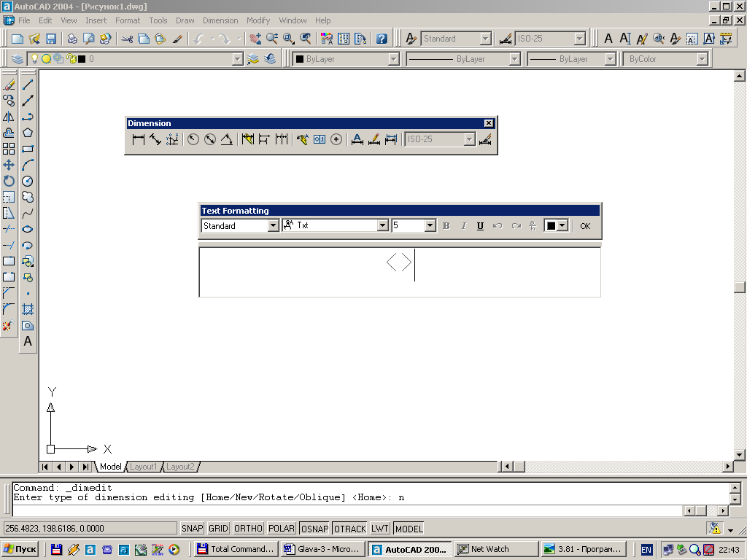The image size is (747, 560).
Task: Select the Rotate modify tool
Action: tap(9, 181)
